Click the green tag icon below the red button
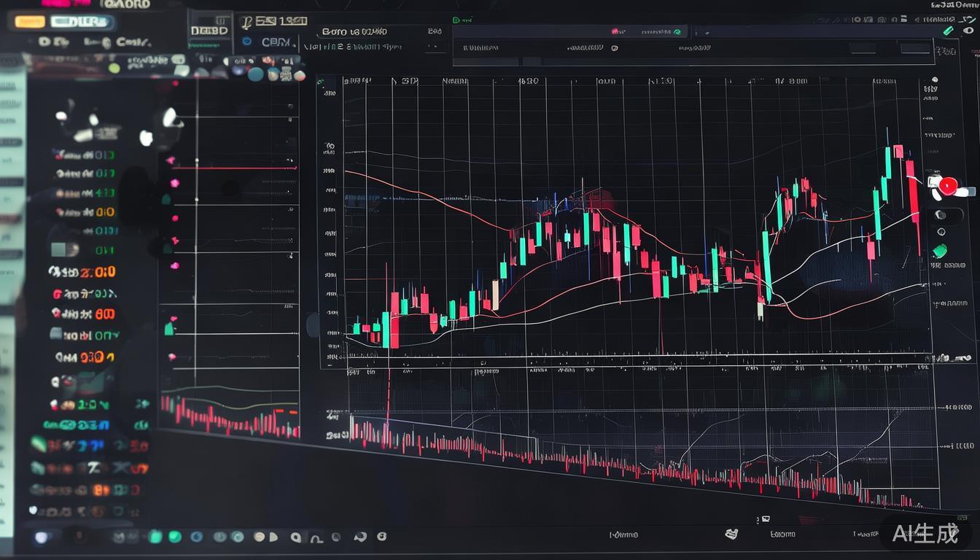 coord(940,251)
